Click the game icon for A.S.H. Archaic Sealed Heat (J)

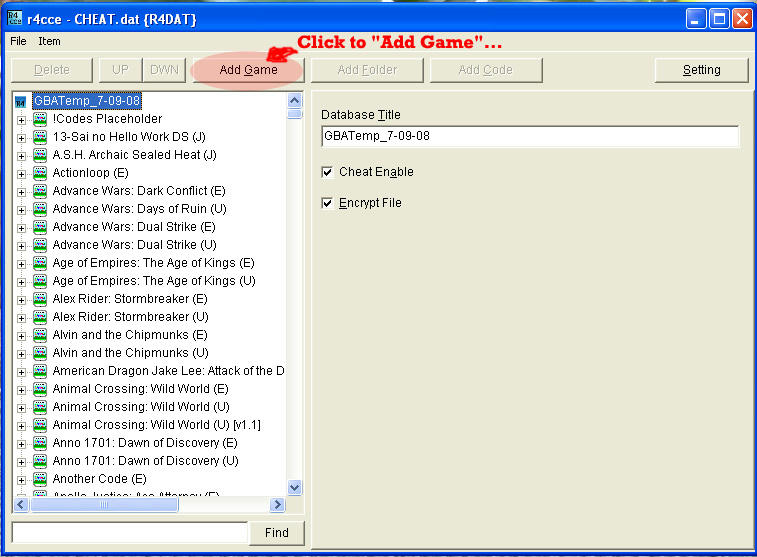pyautogui.click(x=40, y=155)
